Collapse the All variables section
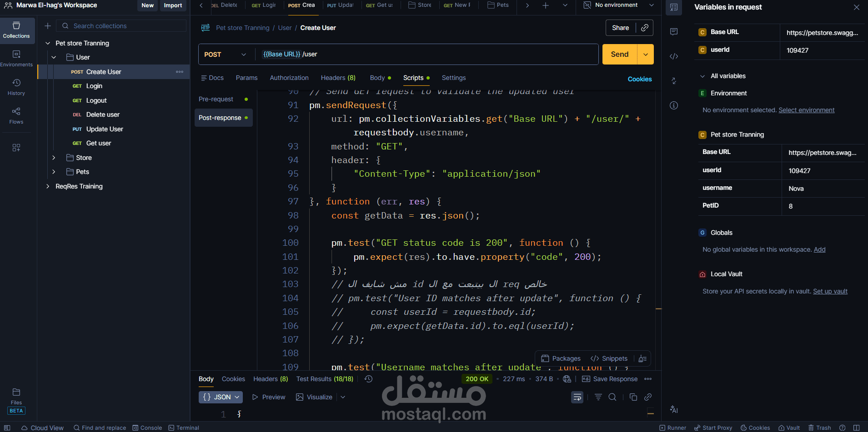Viewport: 868px width, 432px height. (702, 76)
